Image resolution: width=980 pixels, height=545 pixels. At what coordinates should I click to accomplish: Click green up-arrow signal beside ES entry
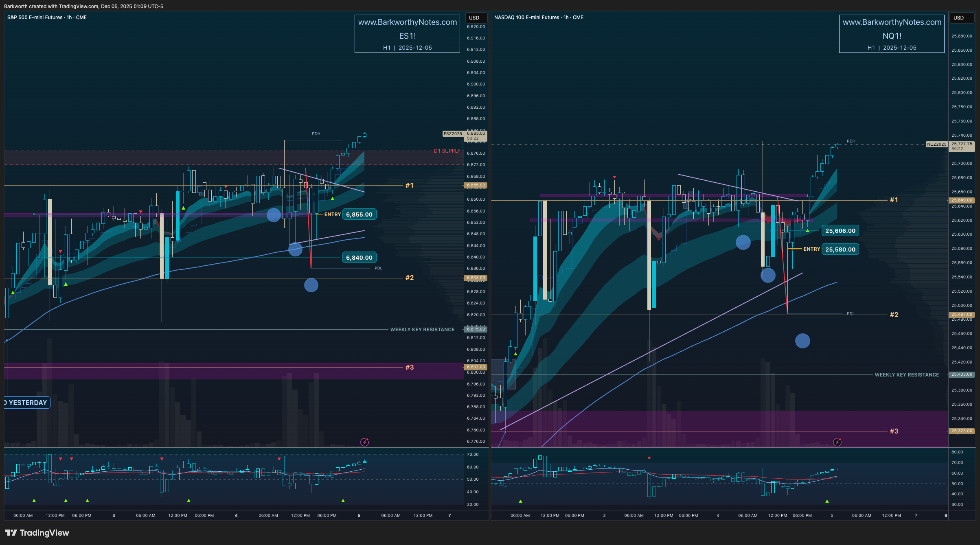(333, 199)
